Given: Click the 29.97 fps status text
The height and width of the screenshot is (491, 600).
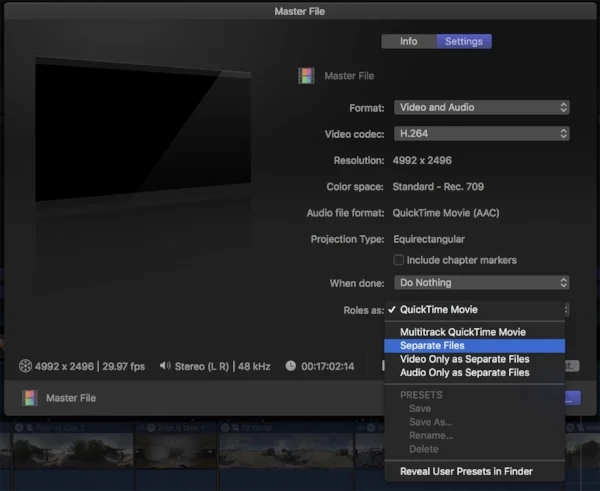Looking at the screenshot, I should coord(124,367).
